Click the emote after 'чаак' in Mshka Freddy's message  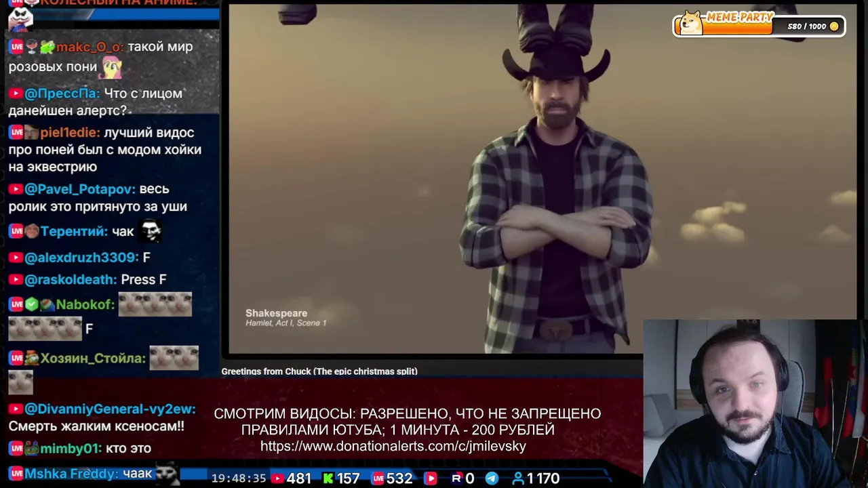[x=167, y=474]
